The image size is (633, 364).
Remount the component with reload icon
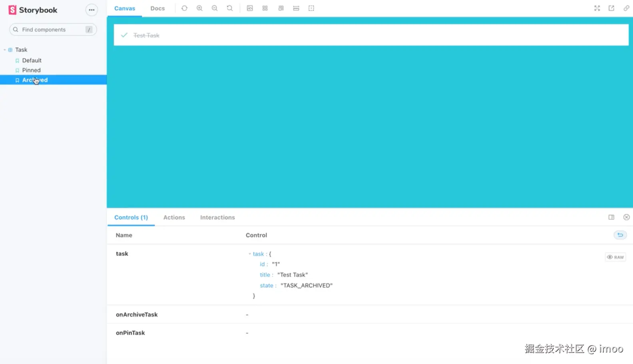coord(184,8)
